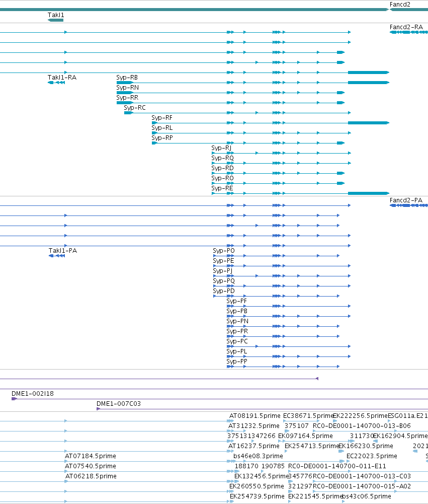Open transcript Syp-RB
This screenshot has width=428, height=504.
pos(127,78)
